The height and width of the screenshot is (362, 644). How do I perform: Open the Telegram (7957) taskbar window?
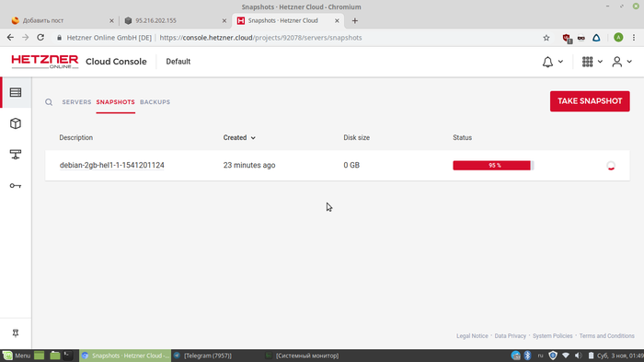click(202, 356)
